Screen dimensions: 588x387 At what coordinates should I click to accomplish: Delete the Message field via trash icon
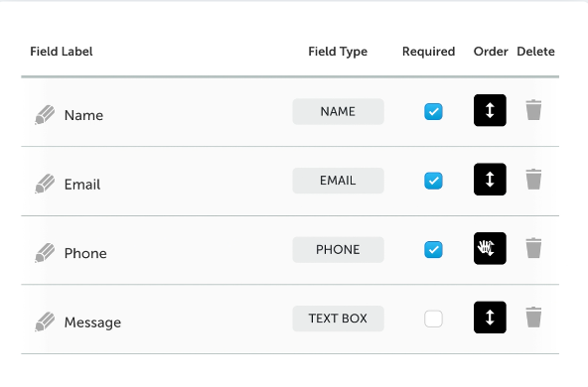(x=533, y=317)
